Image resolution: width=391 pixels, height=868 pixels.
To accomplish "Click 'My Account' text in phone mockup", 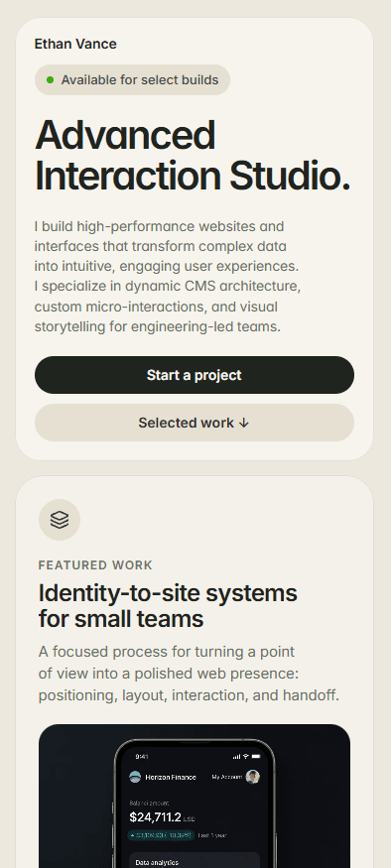I will pos(227,777).
